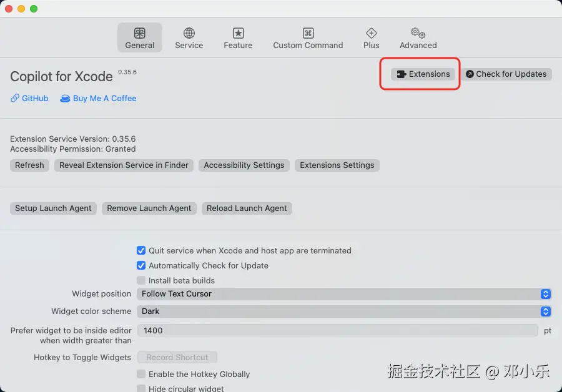Screen dimensions: 562x392
Task: Click the green zoom window button
Action: coord(34,9)
